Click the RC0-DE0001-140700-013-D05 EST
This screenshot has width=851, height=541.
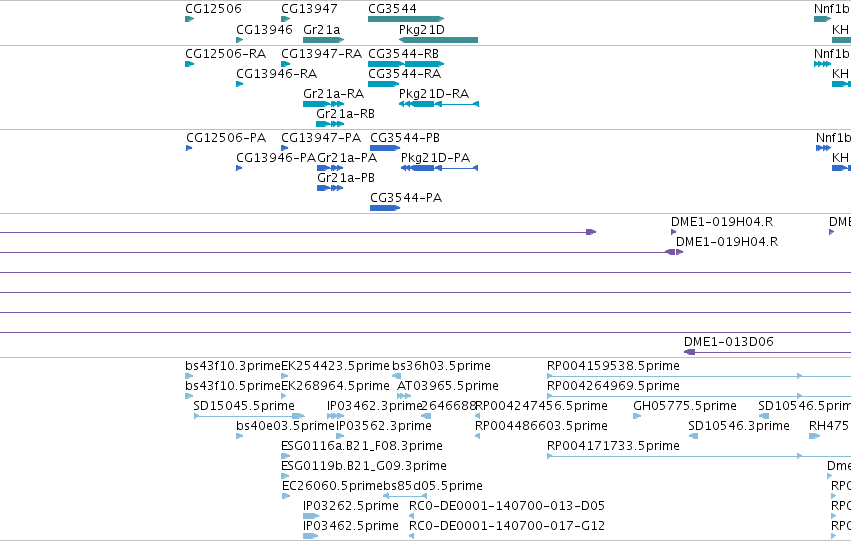pos(411,516)
